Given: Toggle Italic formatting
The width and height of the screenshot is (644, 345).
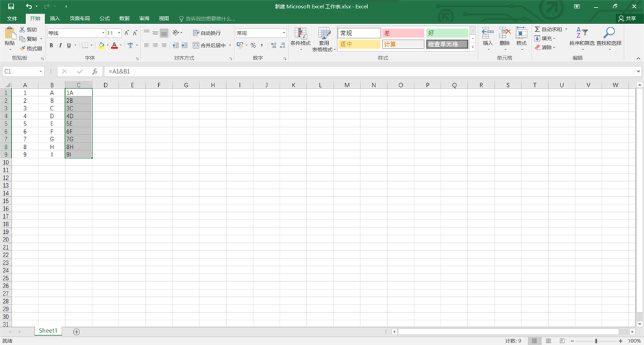Looking at the screenshot, I should click(60, 46).
